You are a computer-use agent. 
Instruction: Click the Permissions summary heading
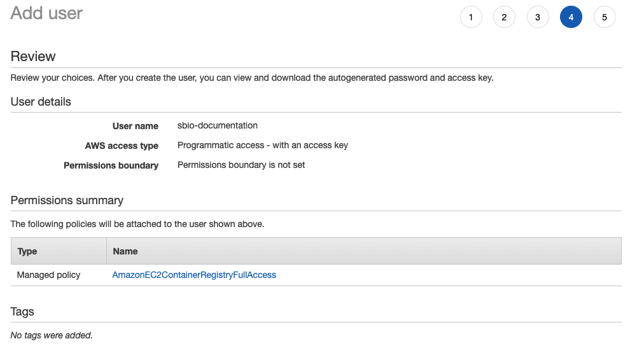coord(67,200)
